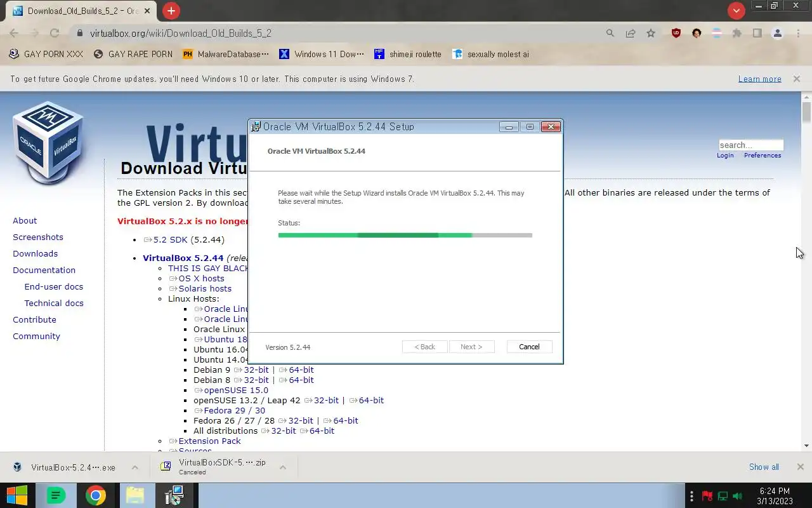Viewport: 812px width, 508px height.
Task: Open the About sidebar link
Action: (x=25, y=220)
